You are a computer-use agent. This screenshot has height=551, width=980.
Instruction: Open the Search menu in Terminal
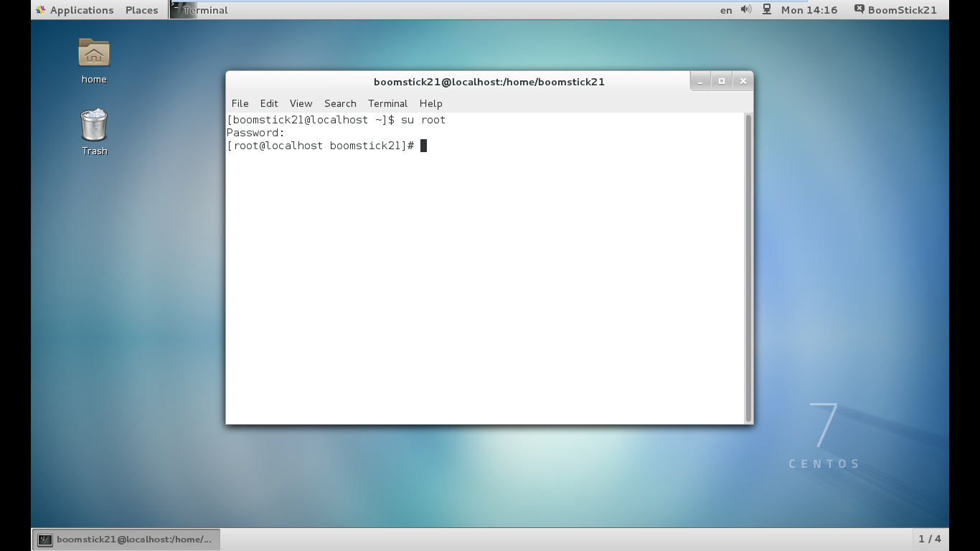point(340,103)
